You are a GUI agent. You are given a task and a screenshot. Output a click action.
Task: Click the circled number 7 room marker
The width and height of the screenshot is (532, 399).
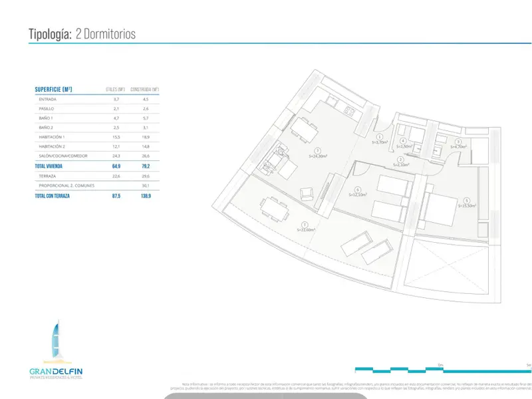(305, 225)
